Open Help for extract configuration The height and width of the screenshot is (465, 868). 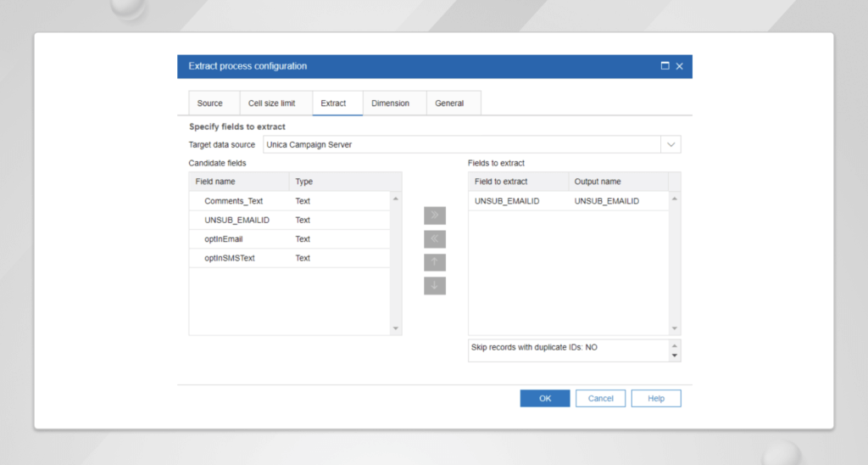point(655,398)
